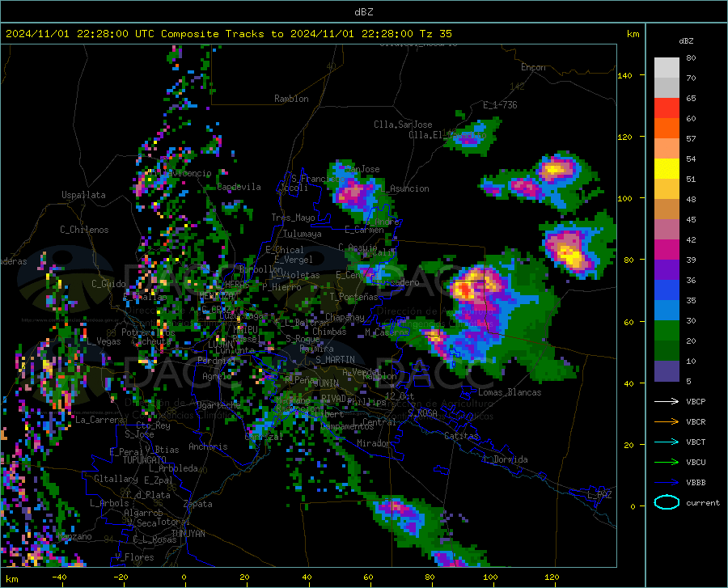The width and height of the screenshot is (728, 588).
Task: Click the white VBCP arrow in legend
Action: pos(667,401)
